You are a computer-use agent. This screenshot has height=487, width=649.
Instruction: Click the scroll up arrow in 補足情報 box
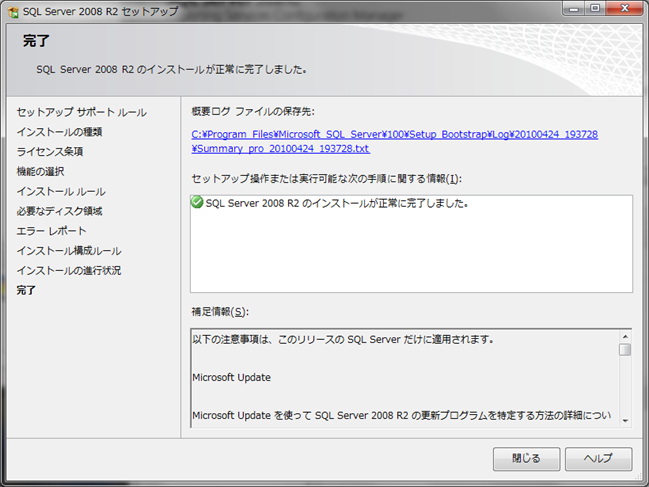point(625,336)
